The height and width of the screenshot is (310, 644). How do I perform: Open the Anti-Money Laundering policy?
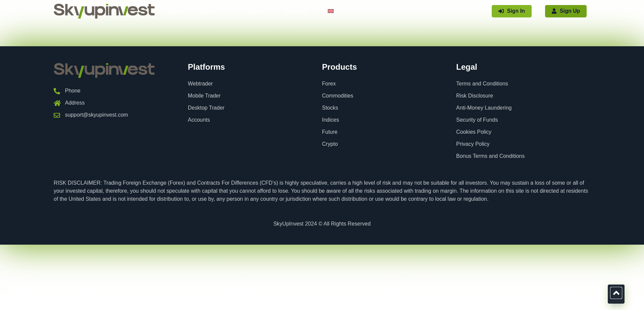click(484, 108)
